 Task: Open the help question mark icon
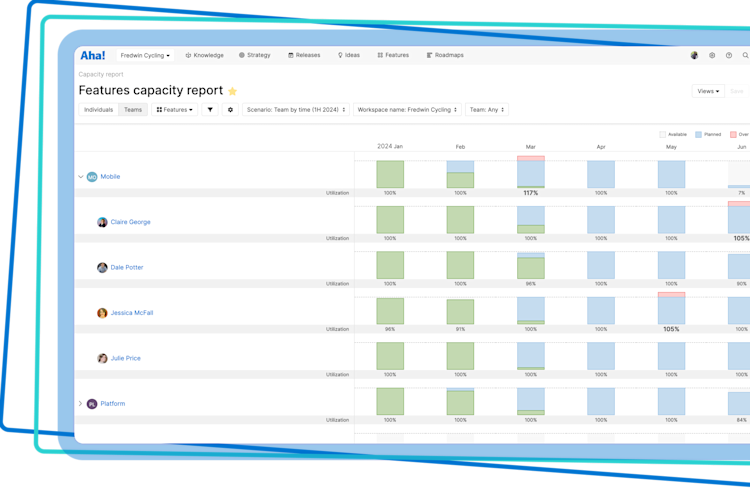[728, 56]
